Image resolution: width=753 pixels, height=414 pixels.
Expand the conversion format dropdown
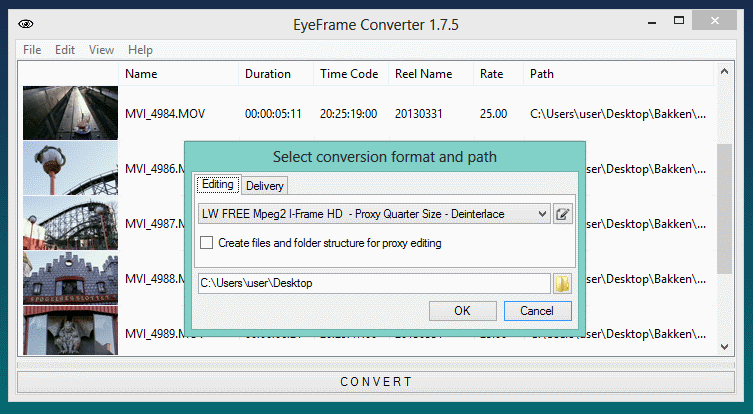[542, 213]
